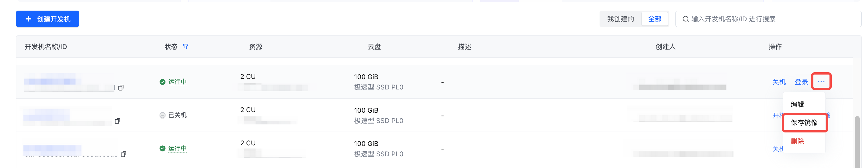This screenshot has width=868, height=168.
Task: Click the plus icon in 创建开发机
Action: (x=29, y=19)
